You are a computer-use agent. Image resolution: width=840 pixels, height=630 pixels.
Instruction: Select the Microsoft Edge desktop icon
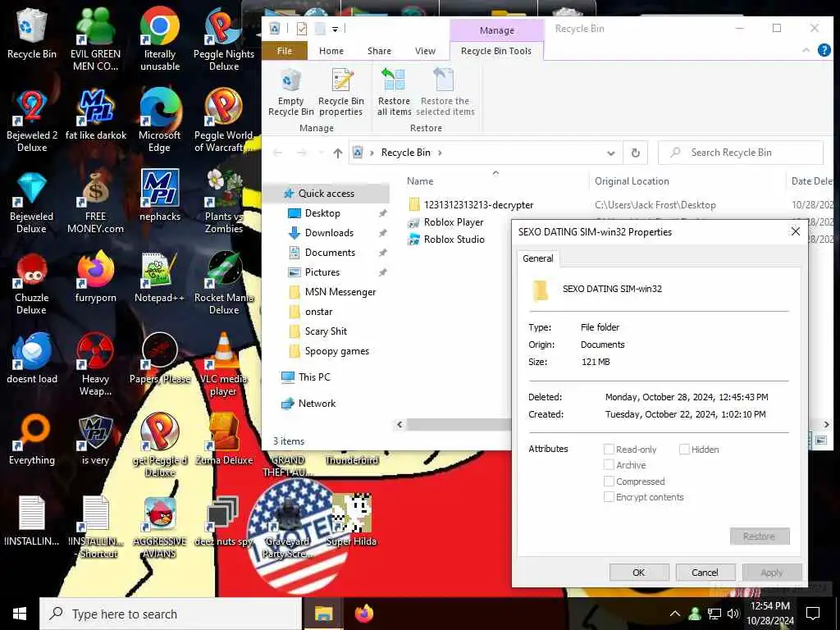coord(160,121)
